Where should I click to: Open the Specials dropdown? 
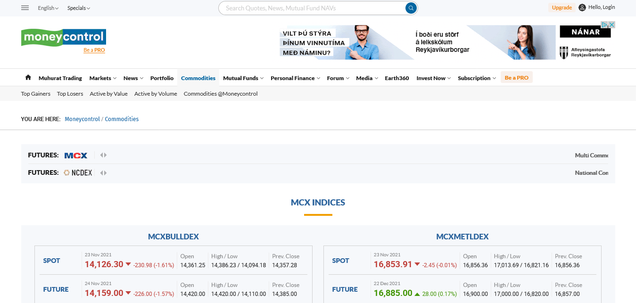[x=78, y=8]
